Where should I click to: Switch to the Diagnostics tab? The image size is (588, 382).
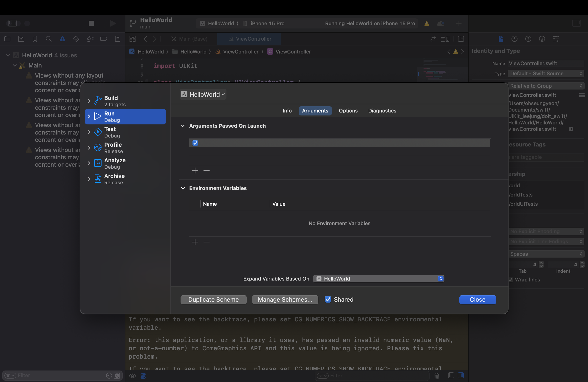point(382,111)
